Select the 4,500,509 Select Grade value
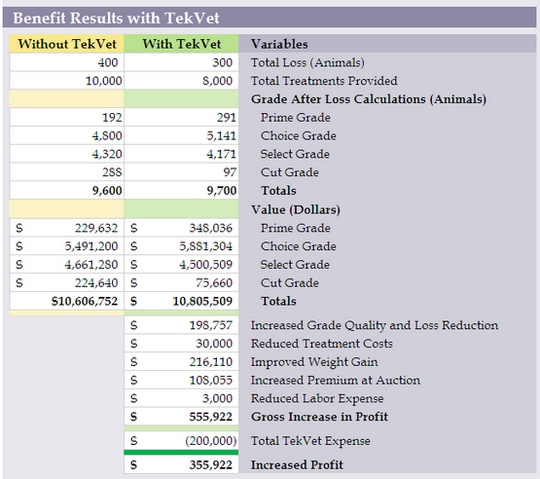The width and height of the screenshot is (540, 479). (181, 264)
